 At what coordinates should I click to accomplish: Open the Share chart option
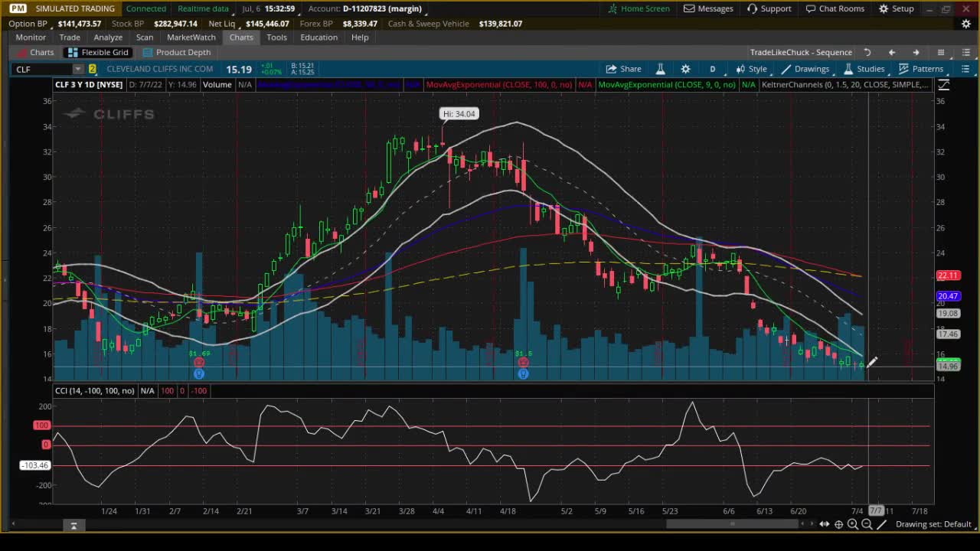pos(623,69)
